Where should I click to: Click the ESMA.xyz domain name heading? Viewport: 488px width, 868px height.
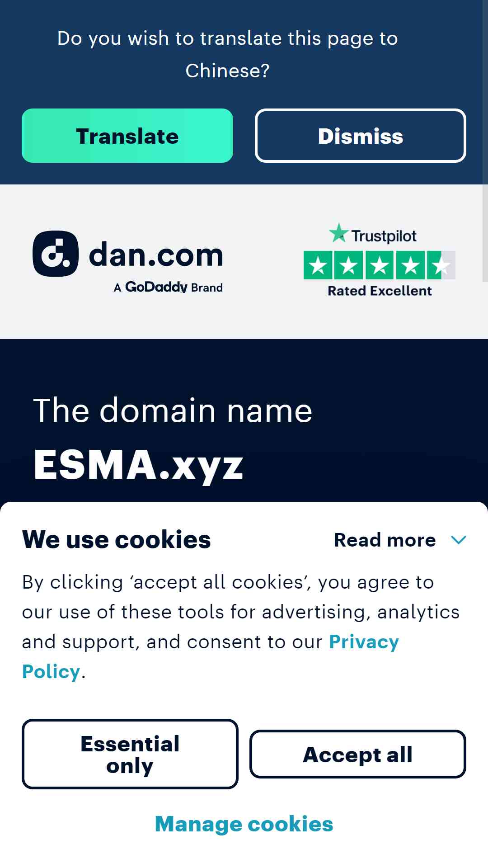click(138, 465)
